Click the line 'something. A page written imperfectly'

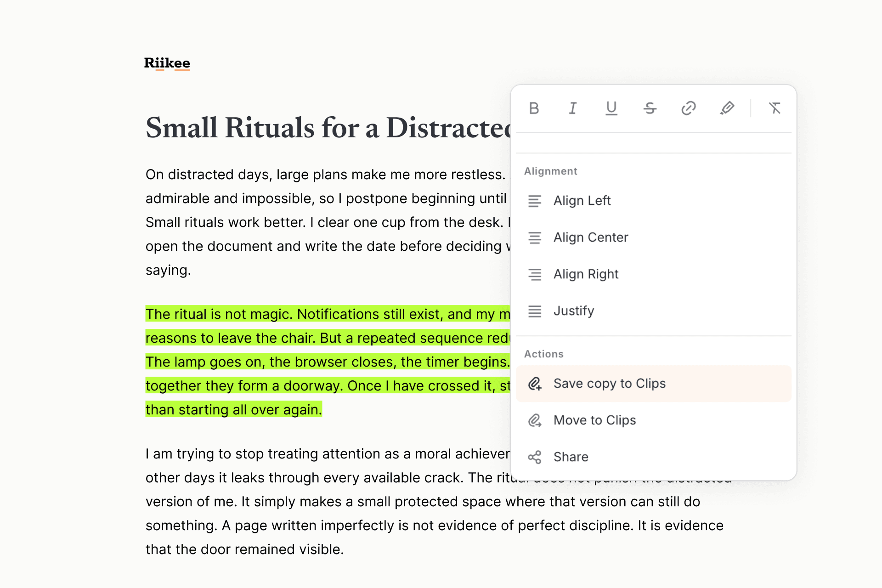(x=435, y=526)
